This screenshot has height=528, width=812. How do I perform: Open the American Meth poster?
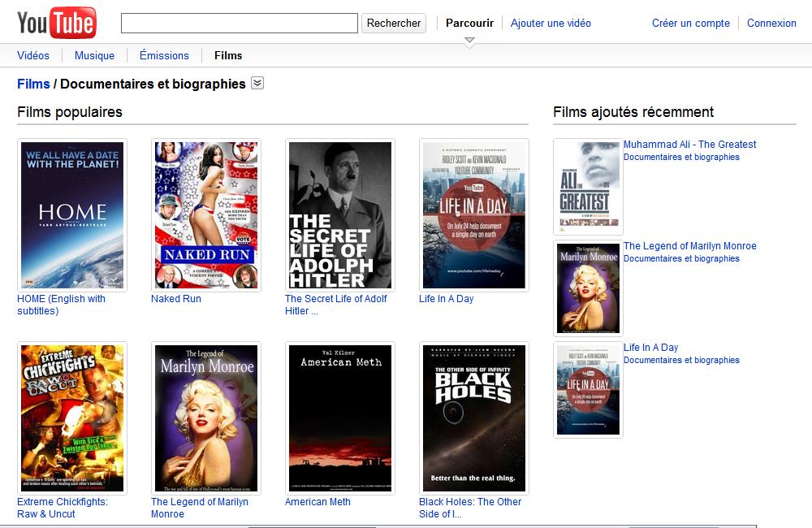[x=339, y=418]
